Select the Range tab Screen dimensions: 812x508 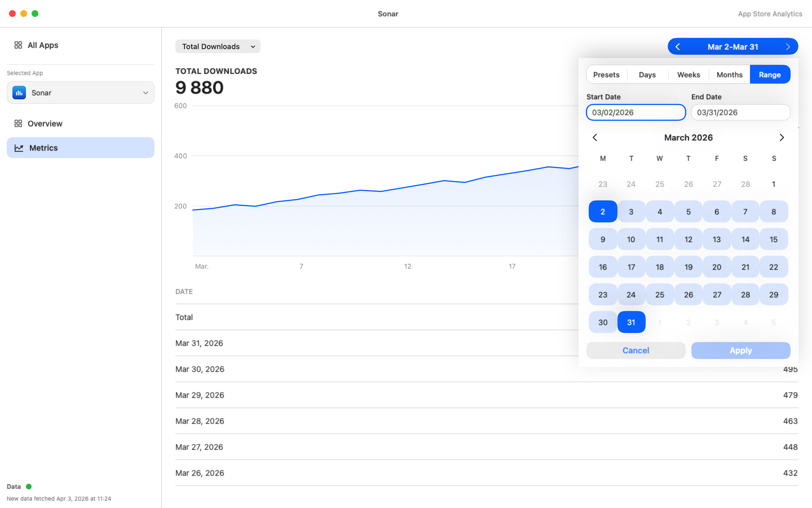click(770, 75)
